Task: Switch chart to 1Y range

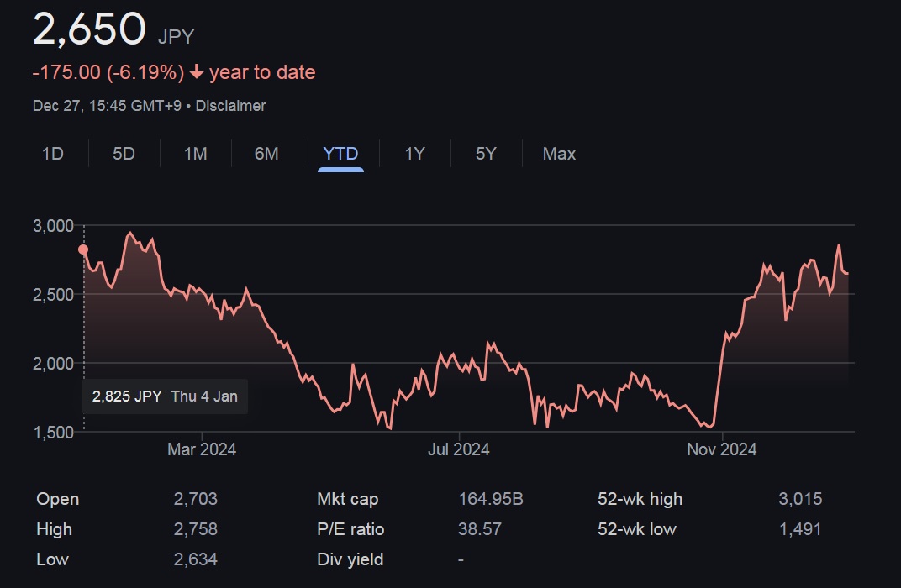Action: pyautogui.click(x=414, y=154)
